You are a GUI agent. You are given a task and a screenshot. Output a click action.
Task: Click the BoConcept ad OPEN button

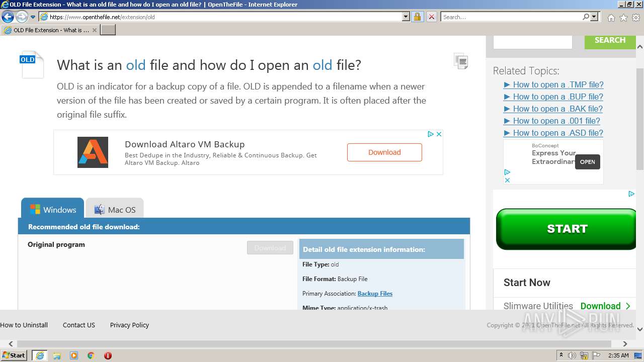pos(588,162)
